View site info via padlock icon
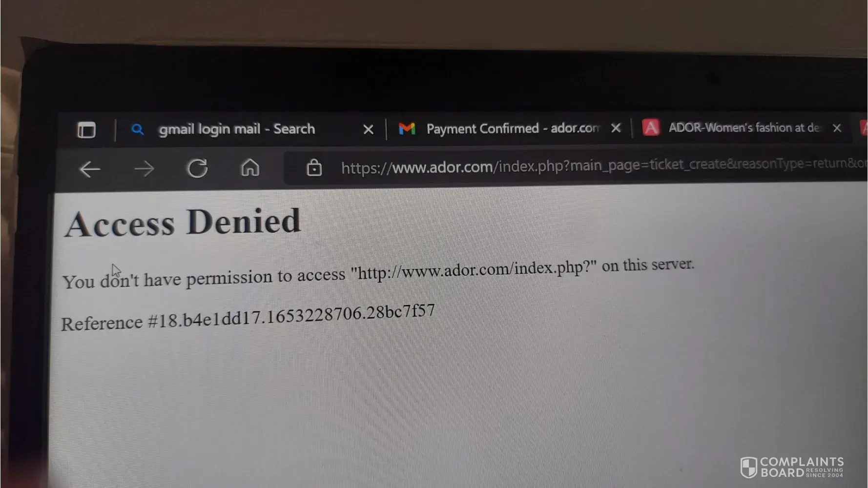This screenshot has width=868, height=488. (x=314, y=167)
